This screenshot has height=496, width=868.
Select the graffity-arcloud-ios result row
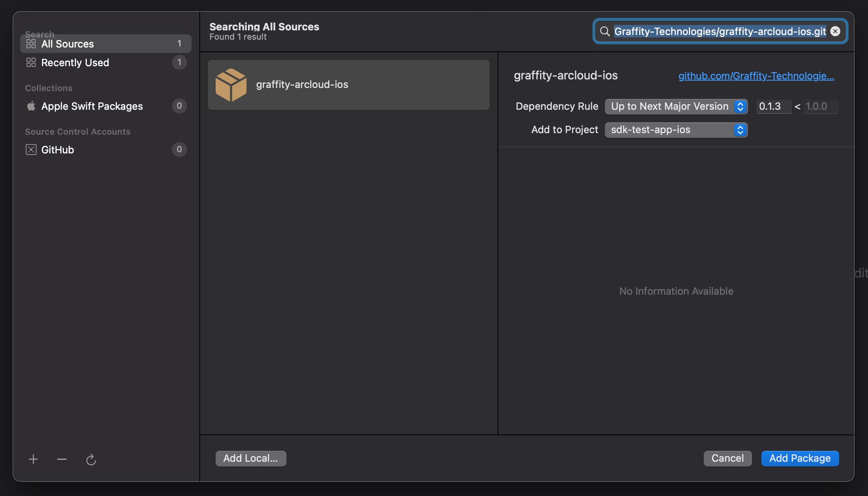click(x=348, y=84)
